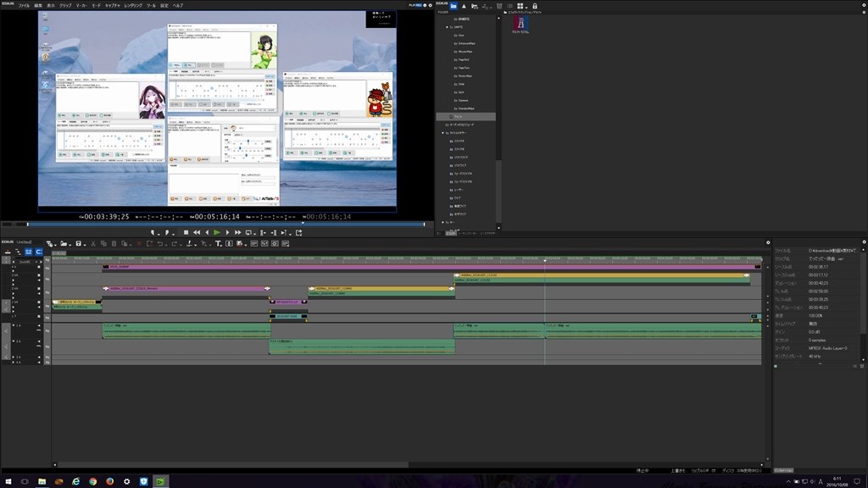Click the add cut point icon

pyautogui.click(x=189, y=243)
